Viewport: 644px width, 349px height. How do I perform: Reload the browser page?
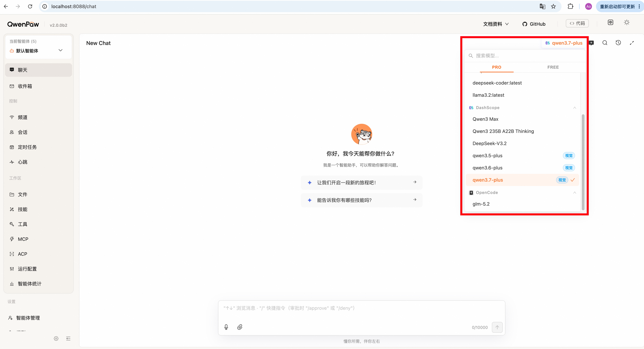[x=30, y=6]
